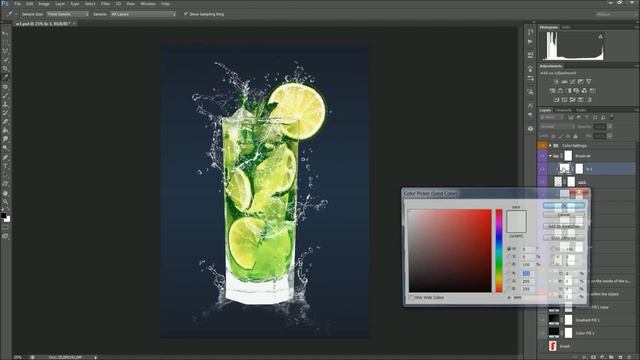Select the Lasso tool
Viewport: 640px width, 360px height.
(5, 51)
